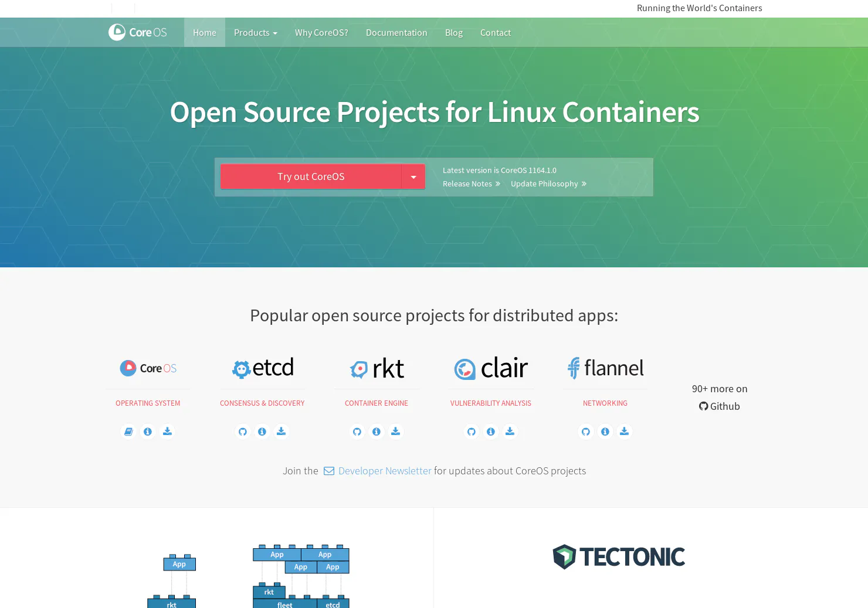Open the CoreOS documentation book icon
The height and width of the screenshot is (608, 868).
pos(128,432)
